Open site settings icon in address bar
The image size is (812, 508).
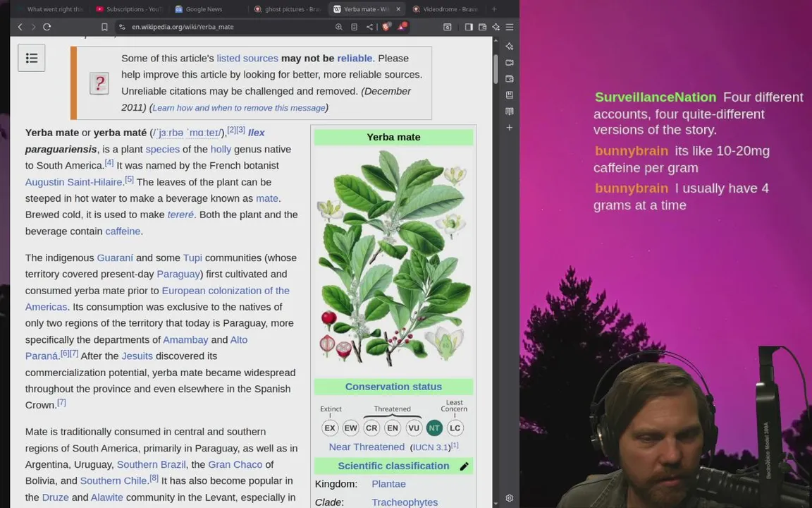pyautogui.click(x=122, y=27)
